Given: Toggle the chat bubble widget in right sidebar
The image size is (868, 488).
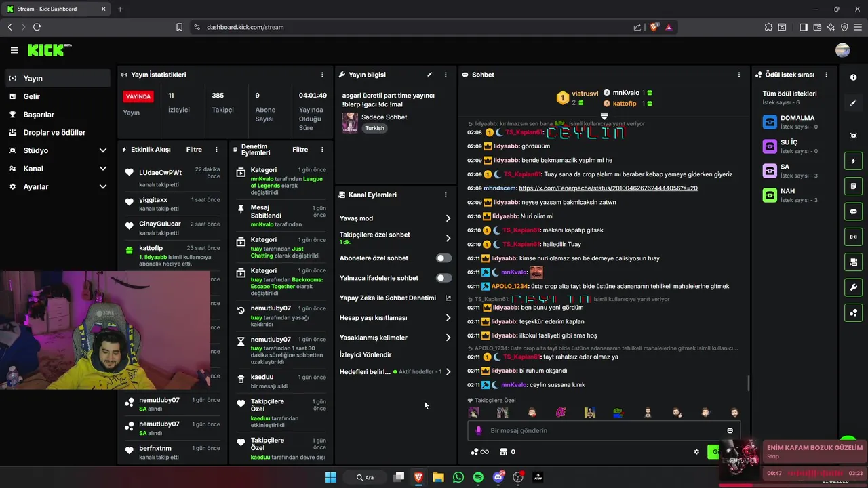Looking at the screenshot, I should tap(853, 211).
